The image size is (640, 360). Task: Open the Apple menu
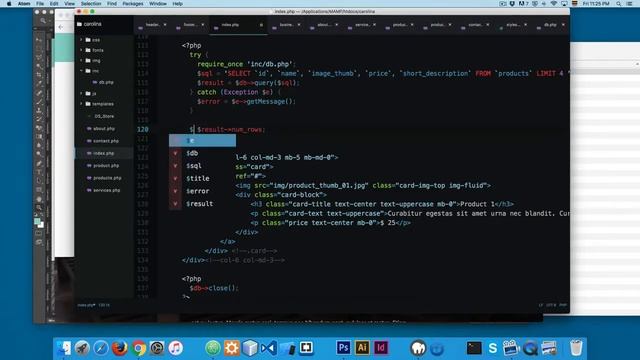(9, 4)
